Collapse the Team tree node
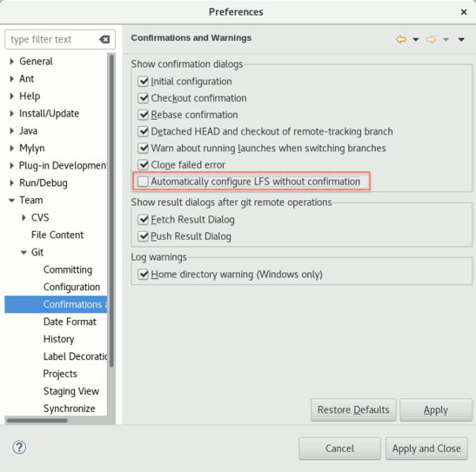This screenshot has height=472, width=476. tap(12, 200)
